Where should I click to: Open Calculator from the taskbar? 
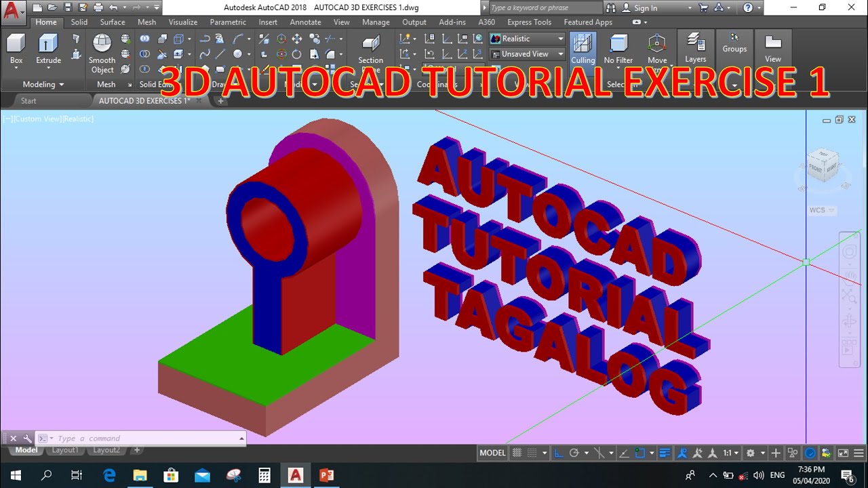[x=264, y=475]
